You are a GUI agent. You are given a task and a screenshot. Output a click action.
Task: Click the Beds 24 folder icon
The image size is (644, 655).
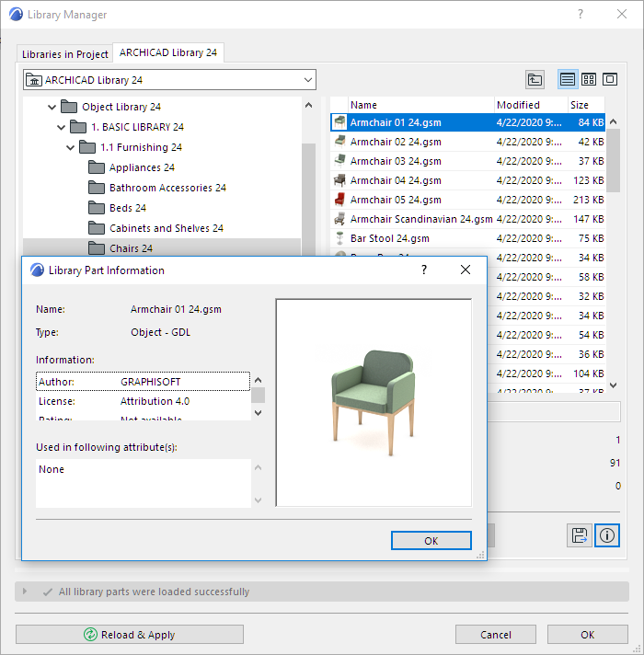click(x=97, y=208)
